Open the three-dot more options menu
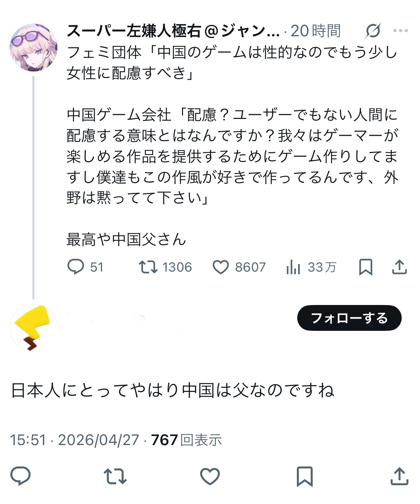Image resolution: width=420 pixels, height=504 pixels. click(x=400, y=31)
